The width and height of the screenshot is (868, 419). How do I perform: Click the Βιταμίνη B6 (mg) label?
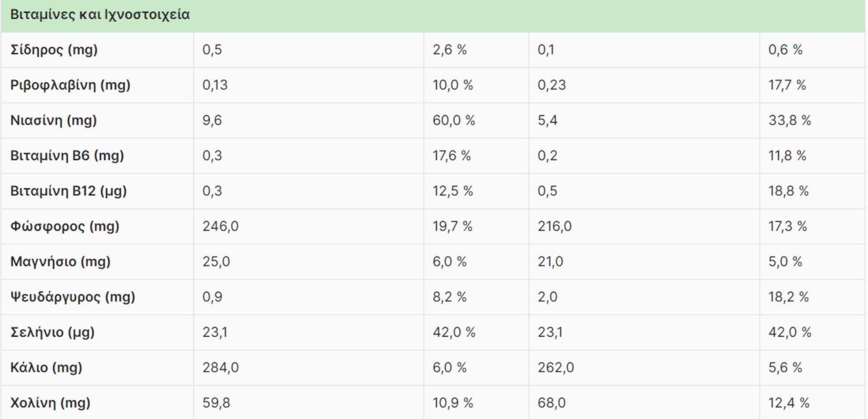click(x=67, y=156)
